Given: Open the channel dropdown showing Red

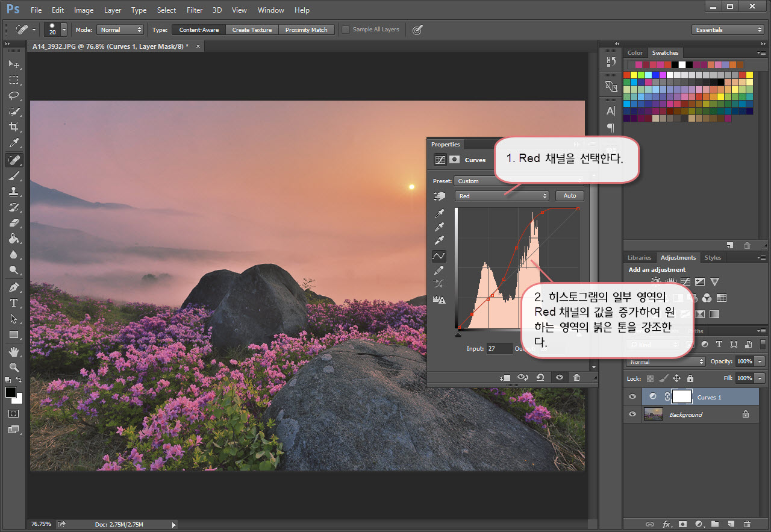Looking at the screenshot, I should (x=502, y=196).
